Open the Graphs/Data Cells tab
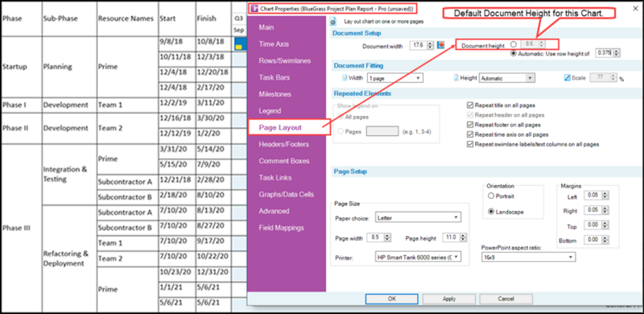 pyautogui.click(x=287, y=194)
